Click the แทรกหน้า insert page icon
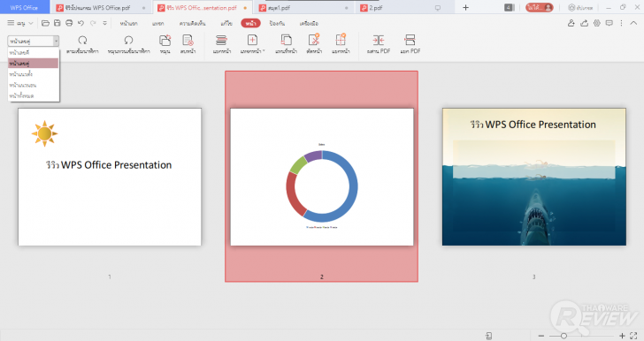This screenshot has height=341, width=644. coord(252,40)
